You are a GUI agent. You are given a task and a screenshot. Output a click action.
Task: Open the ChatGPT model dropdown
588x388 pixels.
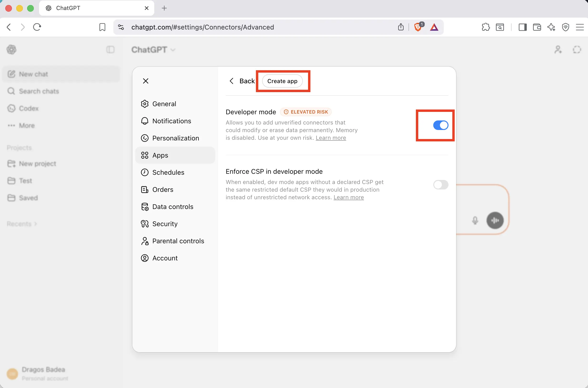[x=153, y=50]
